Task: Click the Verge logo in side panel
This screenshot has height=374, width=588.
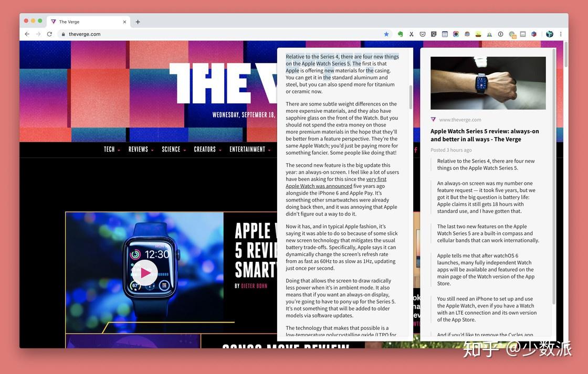Action: click(x=433, y=120)
